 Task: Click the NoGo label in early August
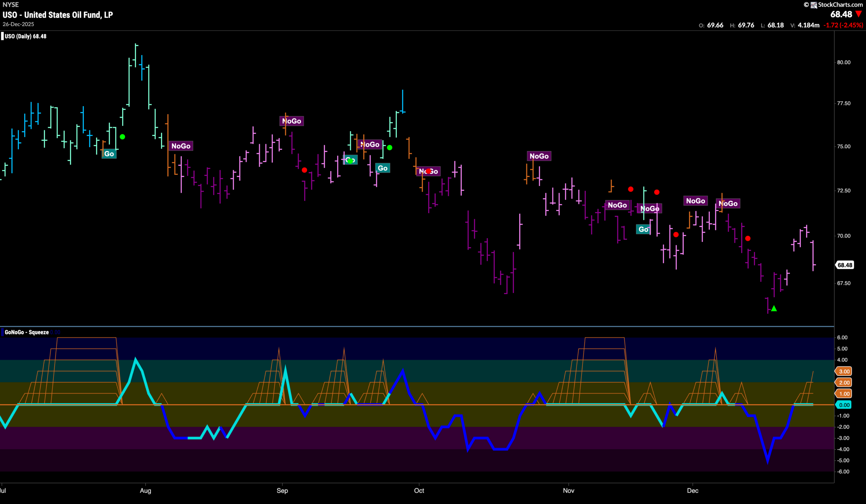(181, 146)
